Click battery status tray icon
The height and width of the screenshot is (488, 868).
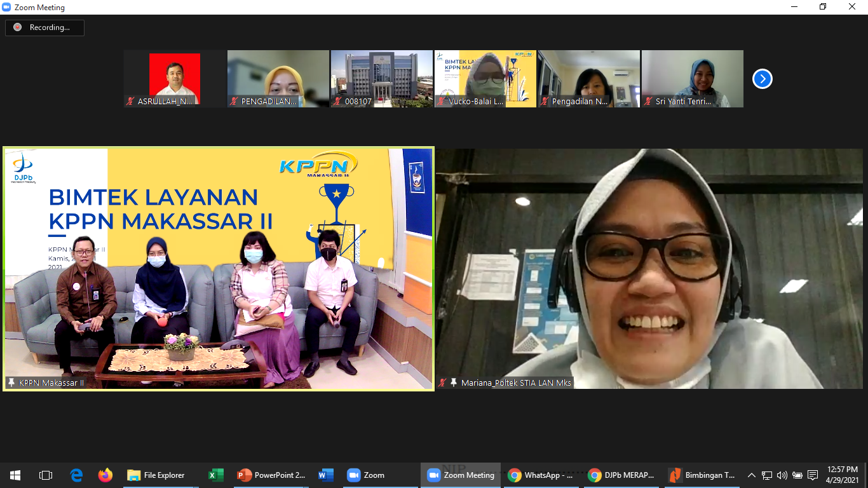coord(797,475)
